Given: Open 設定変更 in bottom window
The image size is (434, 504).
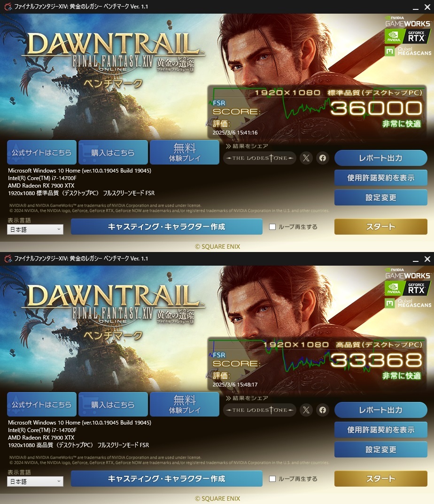Looking at the screenshot, I should click(381, 449).
